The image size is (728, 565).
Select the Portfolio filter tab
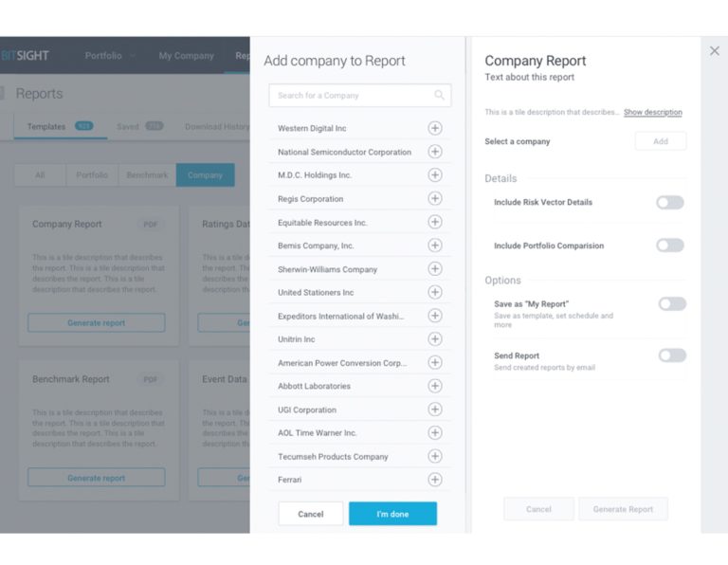click(92, 175)
